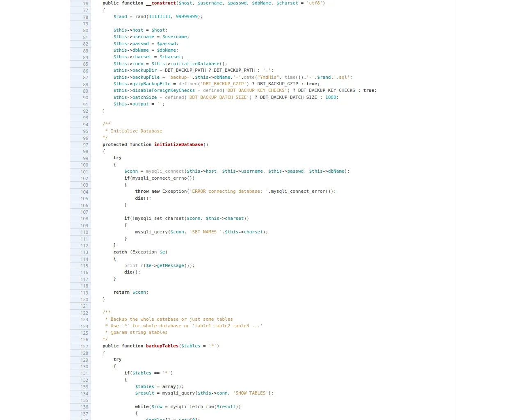This screenshot has width=525, height=420.
Task: Click the __construct function name
Action: click(x=161, y=3)
